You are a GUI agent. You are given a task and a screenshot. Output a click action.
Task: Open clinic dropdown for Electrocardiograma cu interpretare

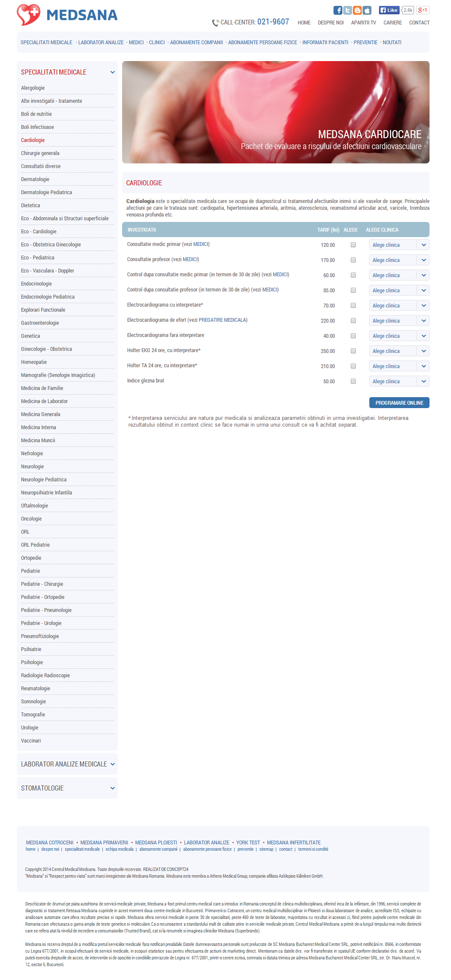point(399,305)
